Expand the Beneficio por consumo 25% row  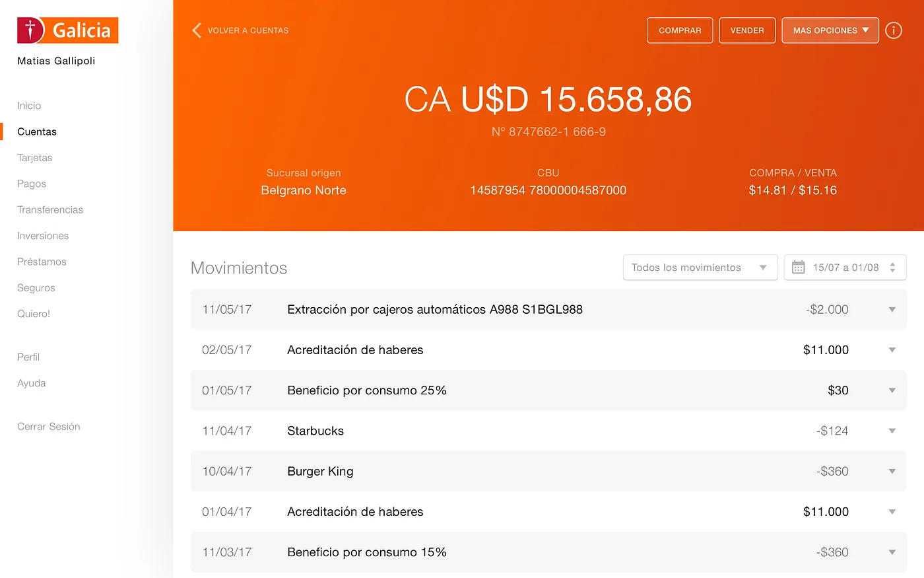(x=892, y=390)
